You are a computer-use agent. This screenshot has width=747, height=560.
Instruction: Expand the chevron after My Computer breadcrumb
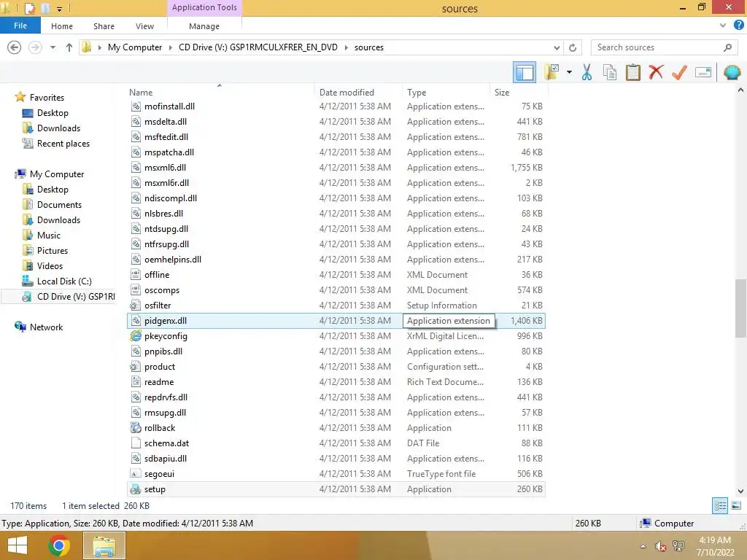170,47
